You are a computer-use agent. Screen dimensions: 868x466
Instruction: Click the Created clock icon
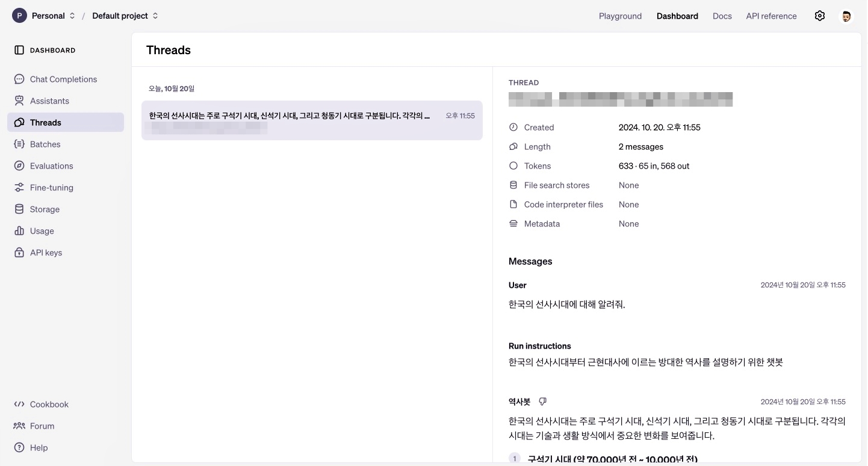click(x=513, y=127)
